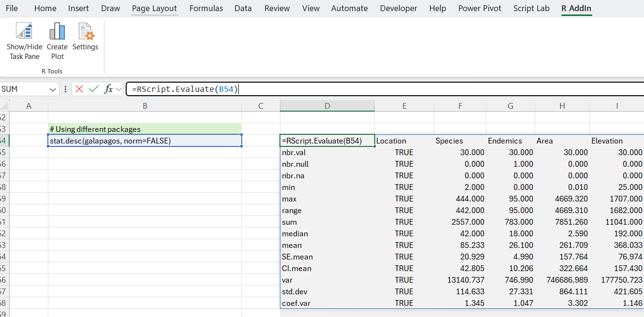Click the Endemics value 783.000
644x317 pixels.
tap(511, 222)
